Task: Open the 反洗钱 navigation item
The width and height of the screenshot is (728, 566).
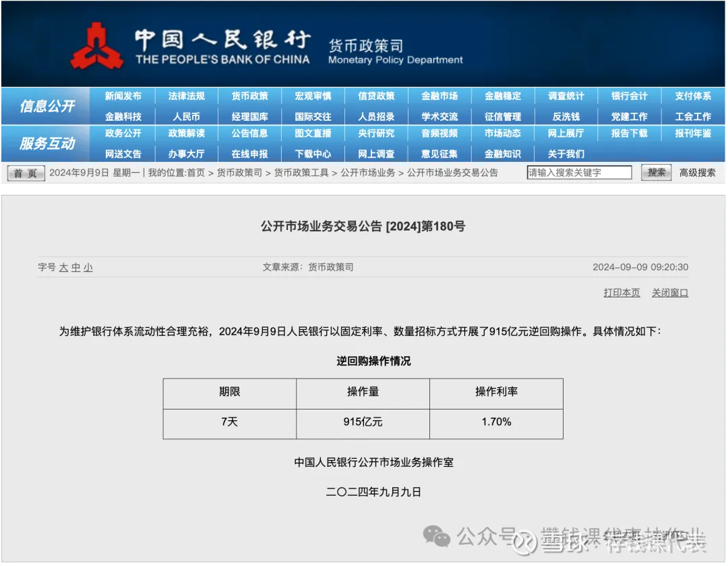Action: (x=566, y=115)
